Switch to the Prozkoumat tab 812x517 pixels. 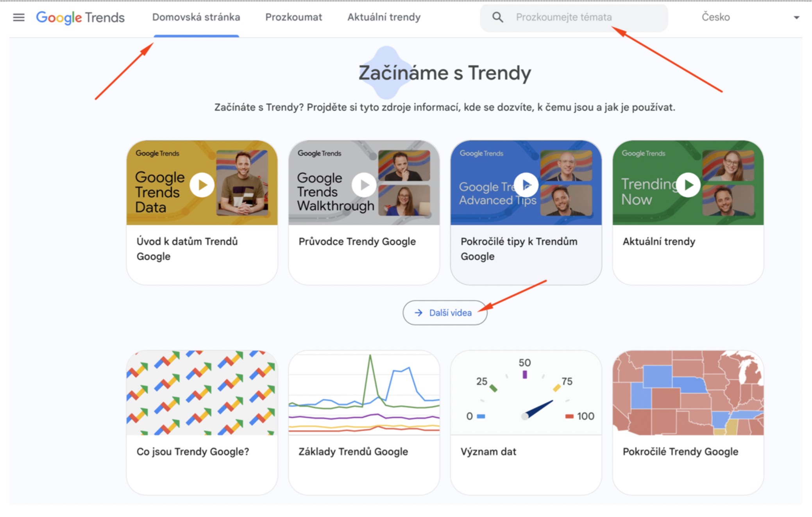click(x=293, y=17)
